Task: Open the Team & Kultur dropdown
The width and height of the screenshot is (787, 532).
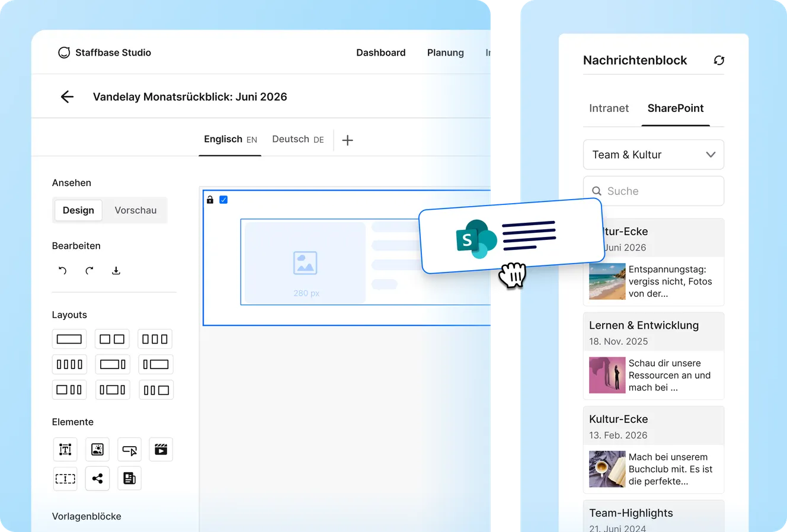Action: click(x=654, y=155)
